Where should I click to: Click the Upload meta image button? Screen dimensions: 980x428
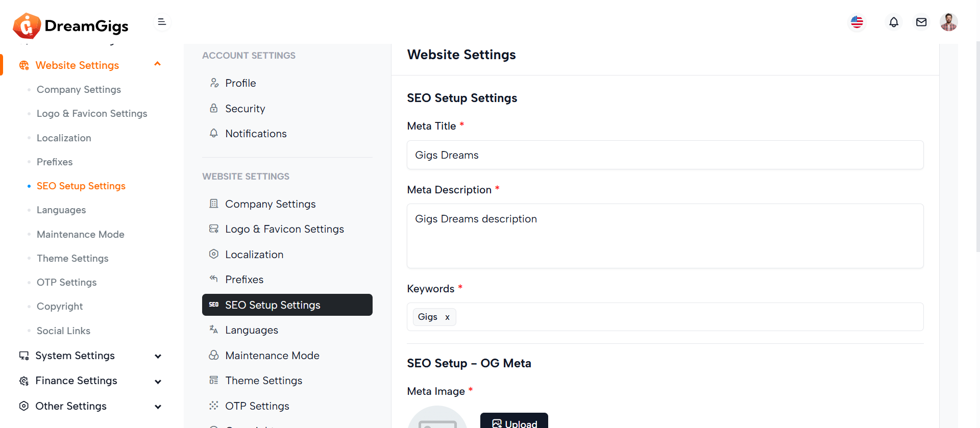coord(514,422)
